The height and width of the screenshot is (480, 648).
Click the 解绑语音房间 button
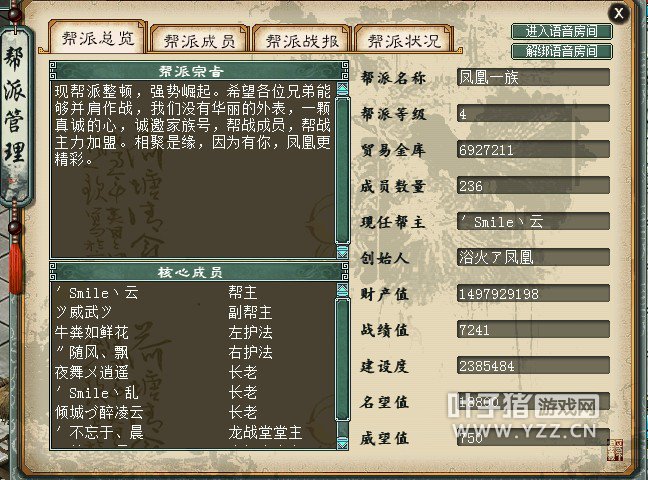coord(562,51)
